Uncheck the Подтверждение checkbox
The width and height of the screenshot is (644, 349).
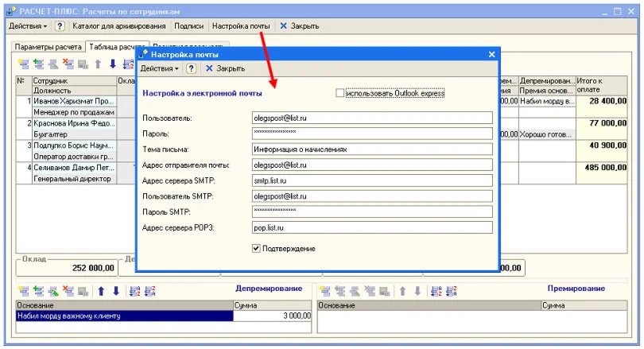tap(256, 248)
